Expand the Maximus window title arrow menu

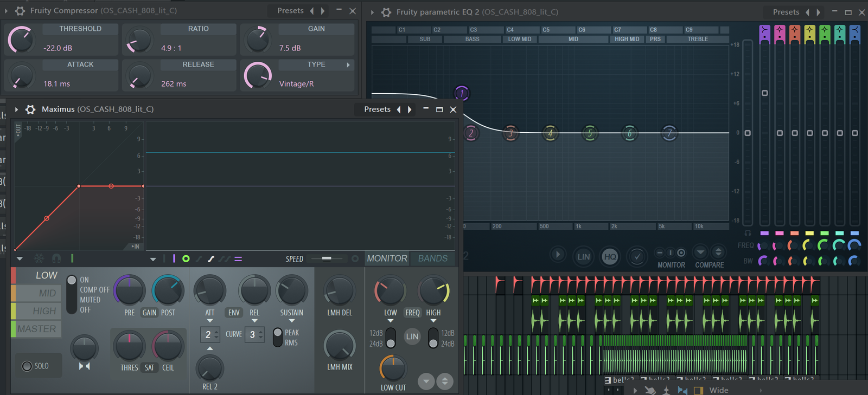(16, 109)
